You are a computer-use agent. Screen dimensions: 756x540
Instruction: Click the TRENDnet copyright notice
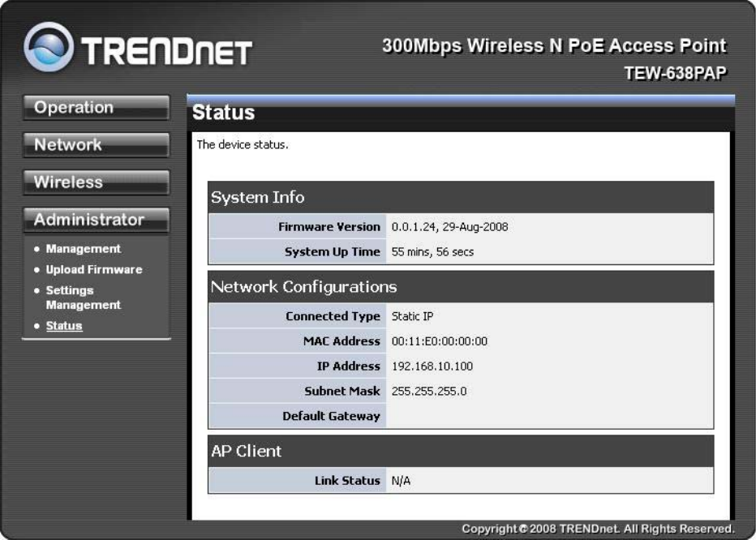[x=598, y=529]
